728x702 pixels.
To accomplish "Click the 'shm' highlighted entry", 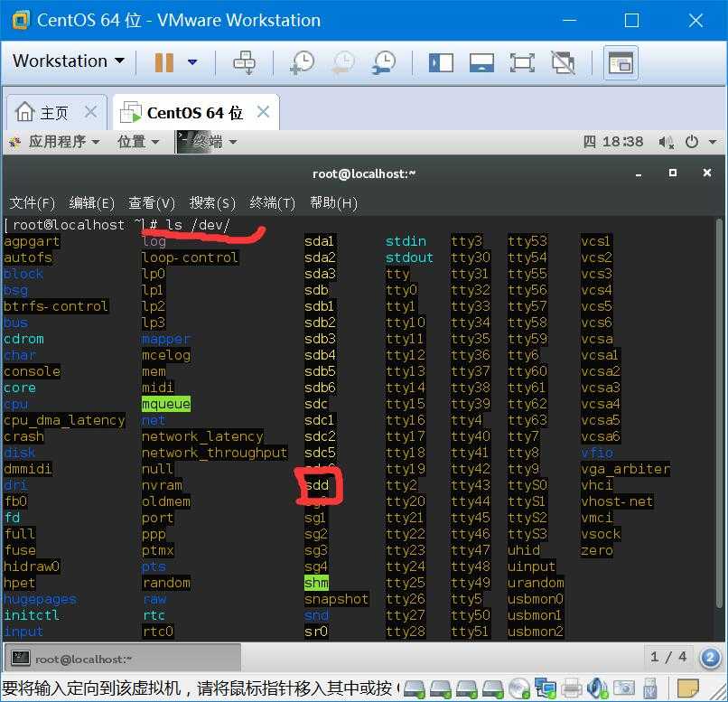I will [316, 583].
